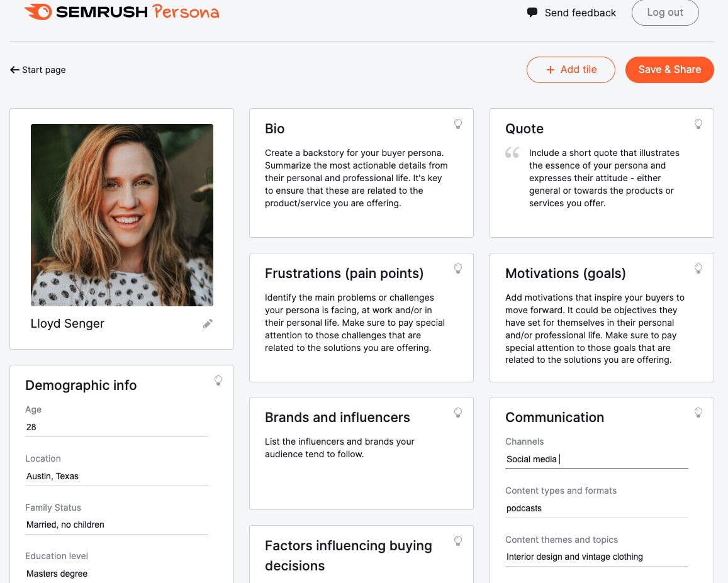Open the lightbulb on Factors influencing buying decisions
The image size is (728, 583).
458,540
